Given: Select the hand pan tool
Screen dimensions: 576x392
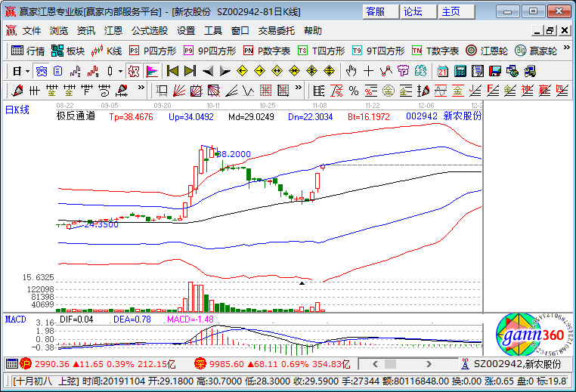Looking at the screenshot, I should [351, 71].
